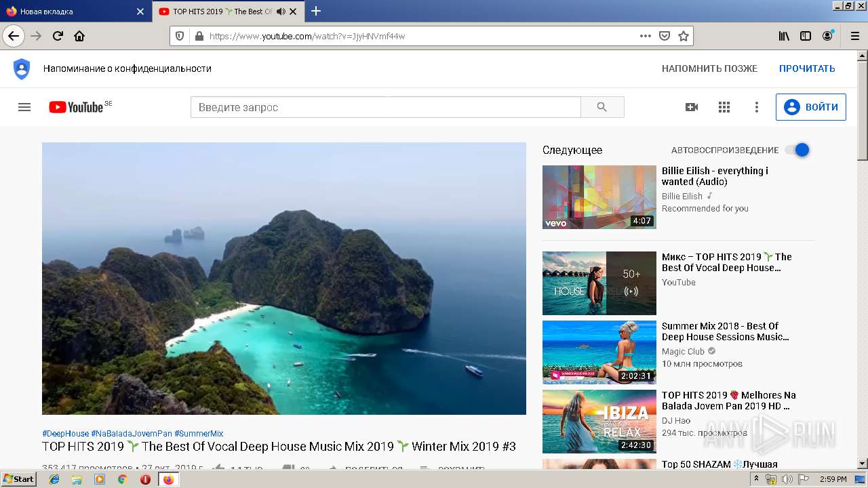Open the Firefox Library icon
Screen dimensions: 868x488
(784, 36)
